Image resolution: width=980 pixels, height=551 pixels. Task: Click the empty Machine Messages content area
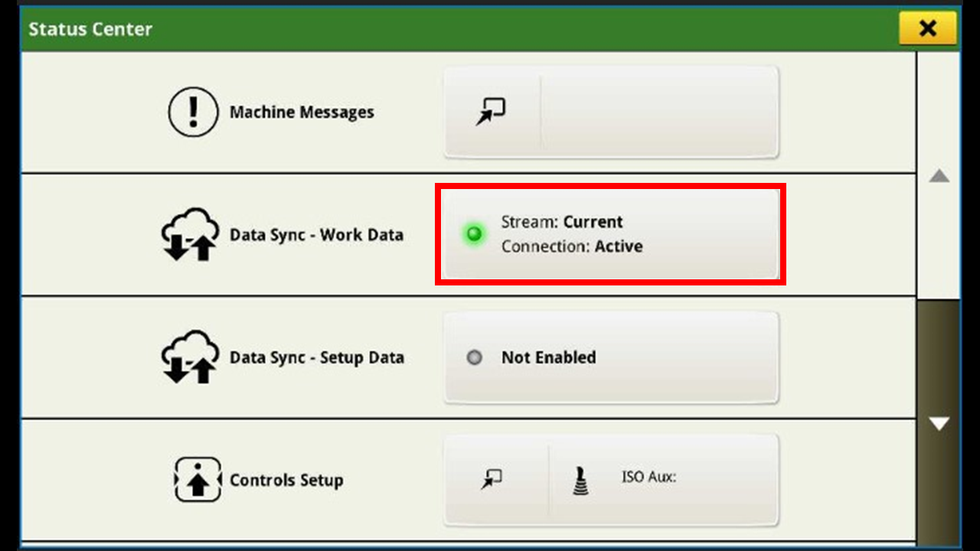click(x=659, y=112)
